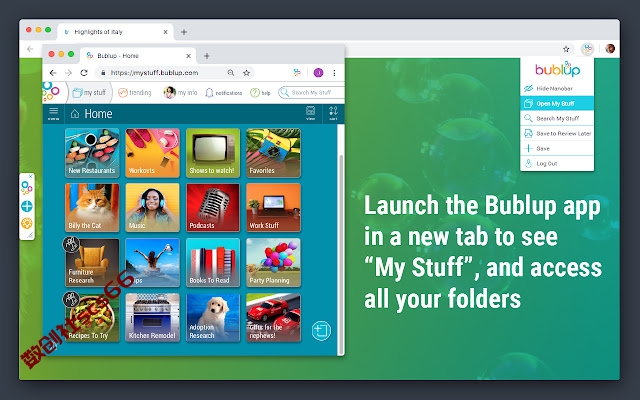Choose Search My Stuff menu item
This screenshot has width=640, height=400.
[557, 118]
